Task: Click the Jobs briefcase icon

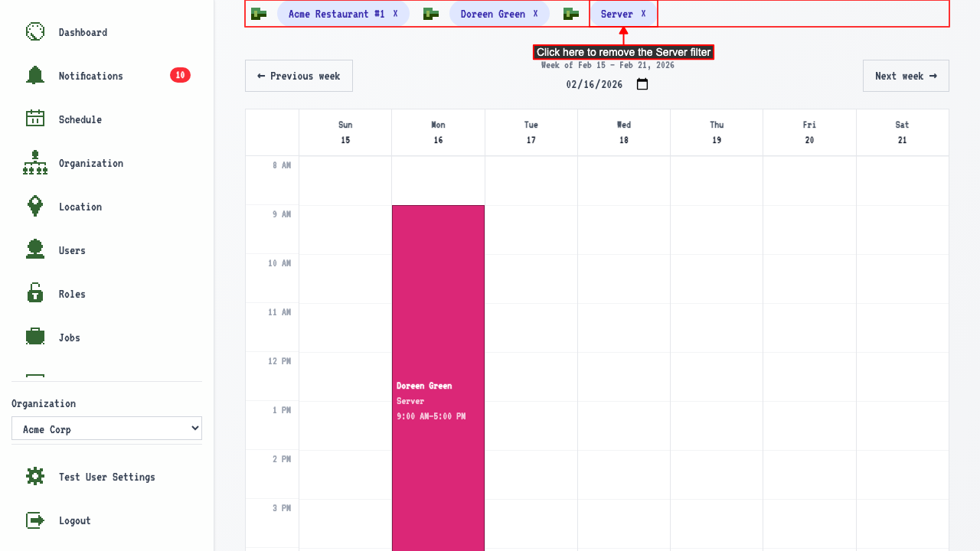Action: click(35, 337)
